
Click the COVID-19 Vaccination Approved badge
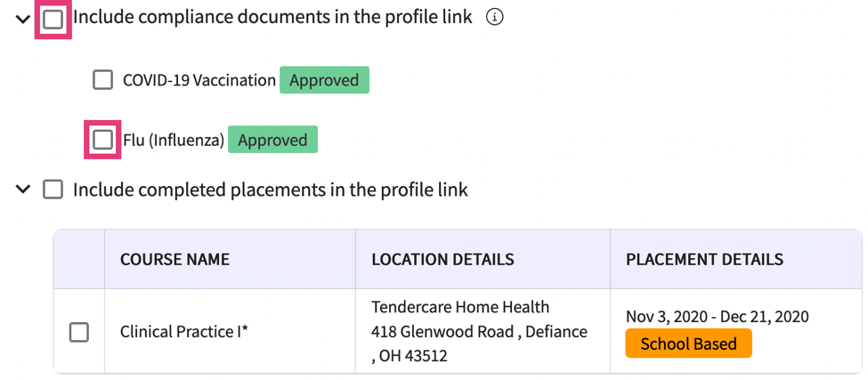(x=324, y=80)
